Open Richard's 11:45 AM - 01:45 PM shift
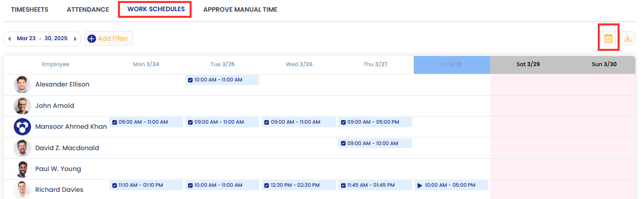644x199 pixels. (x=375, y=185)
